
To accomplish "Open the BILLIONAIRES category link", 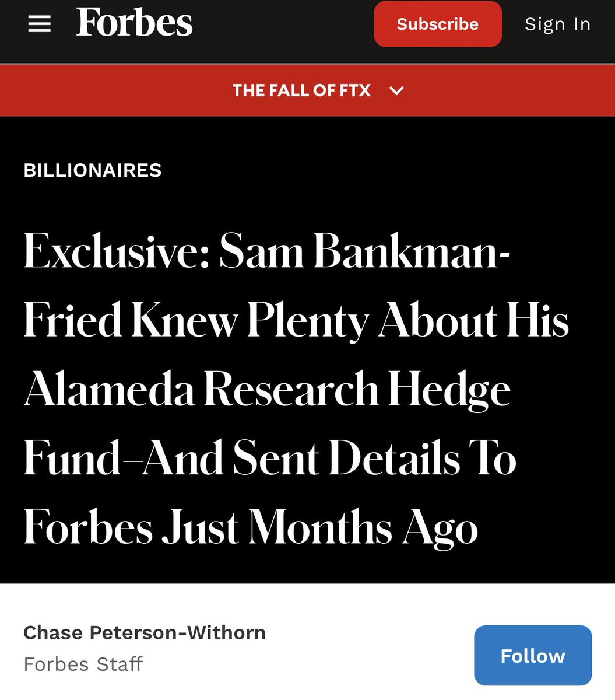I will (x=93, y=170).
